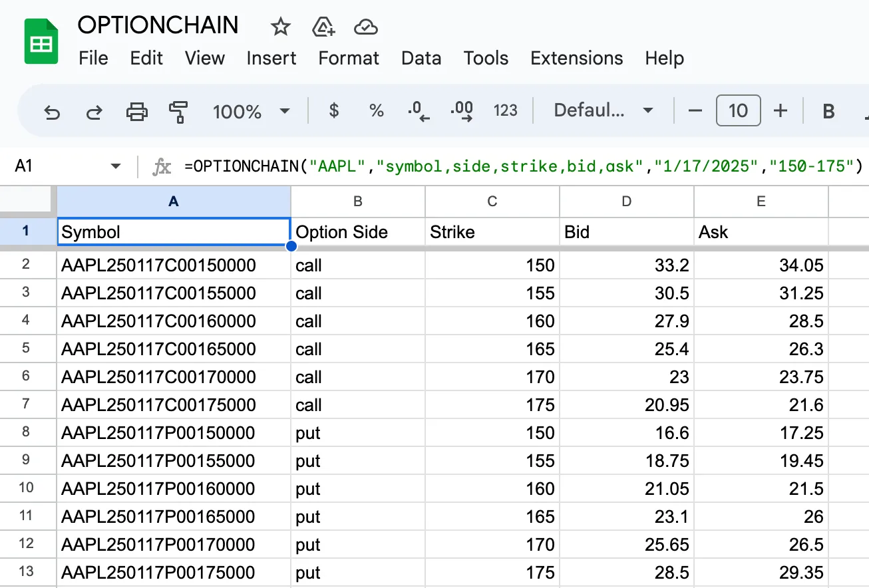Click bid value 33.2
869x588 pixels.
[x=627, y=265]
